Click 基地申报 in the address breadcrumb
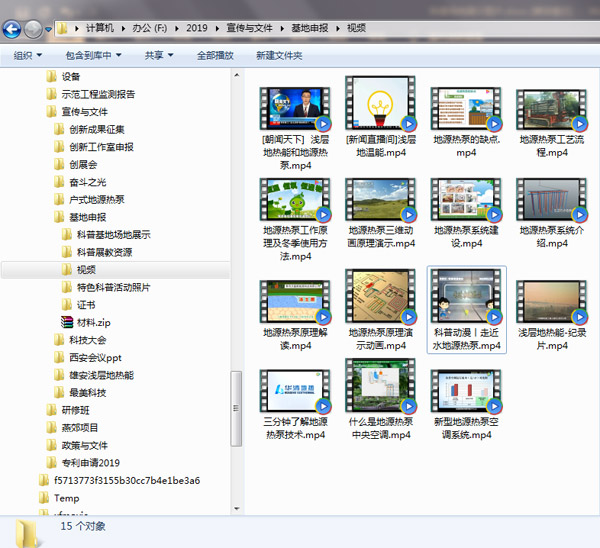This screenshot has height=548, width=600. (311, 28)
